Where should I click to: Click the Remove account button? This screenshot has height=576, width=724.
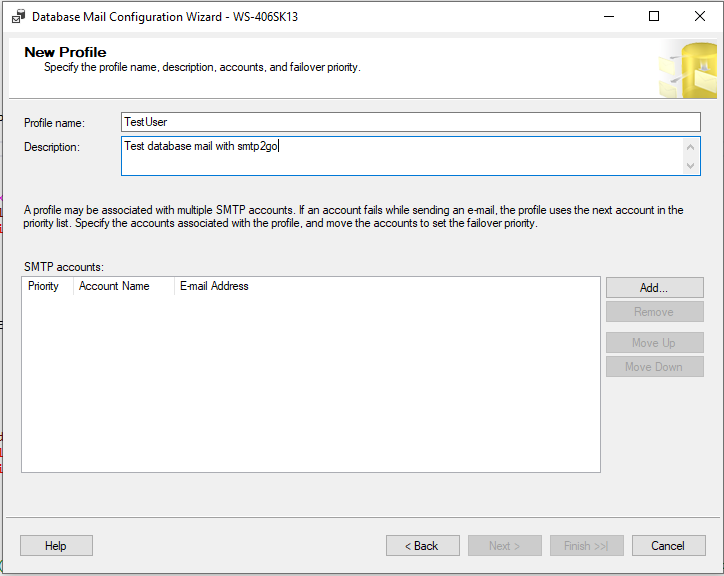[654, 312]
